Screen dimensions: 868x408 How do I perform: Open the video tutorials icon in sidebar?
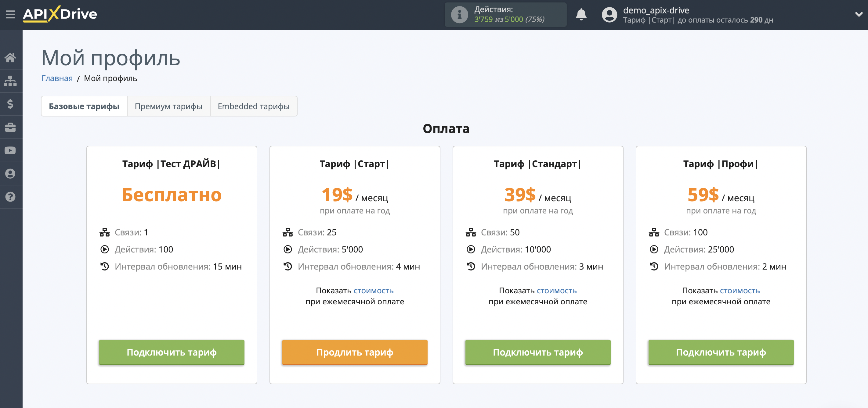10,150
